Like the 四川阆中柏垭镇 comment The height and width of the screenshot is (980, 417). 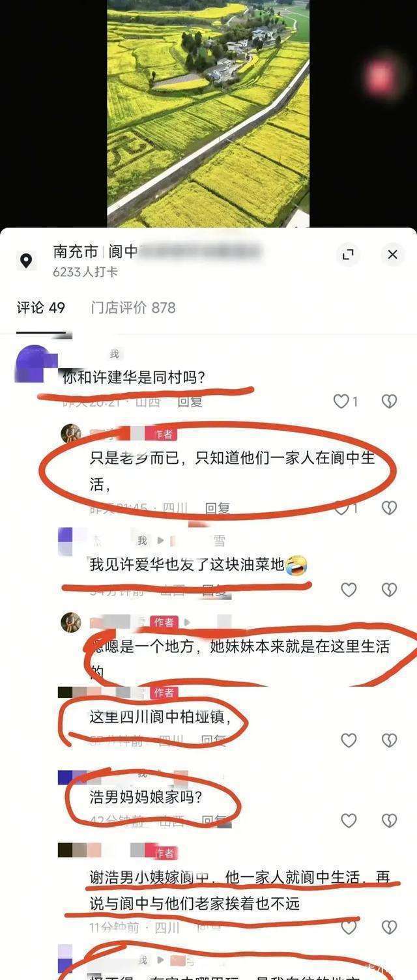click(349, 740)
